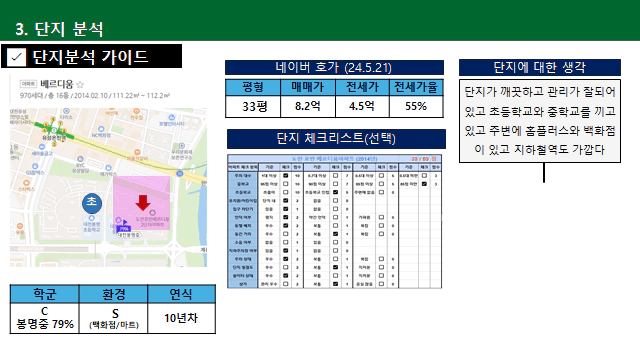This screenshot has width=640, height=360.
Task: Select the 3. 단지 분석 slide title
Action: [x=59, y=29]
